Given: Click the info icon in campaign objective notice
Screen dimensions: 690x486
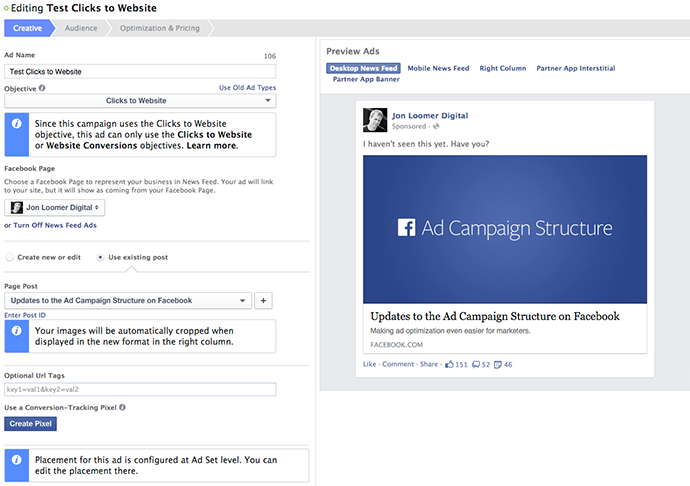Looking at the screenshot, I should click(x=16, y=124).
